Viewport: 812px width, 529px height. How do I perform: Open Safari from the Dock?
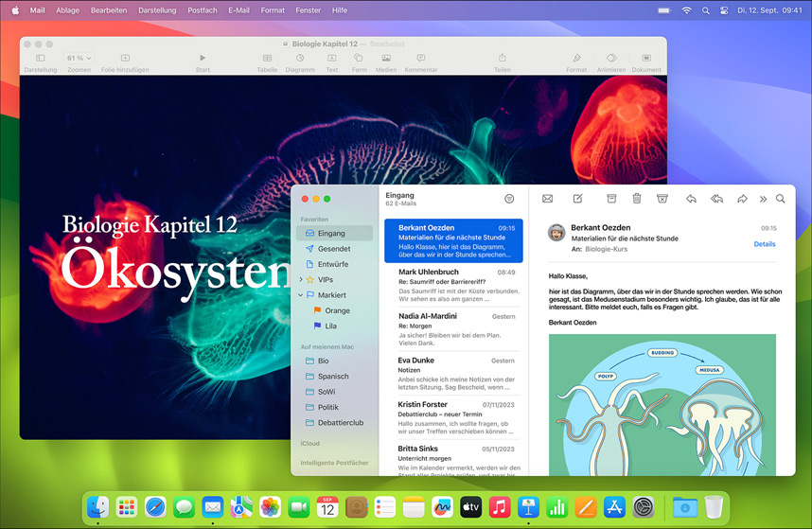(x=155, y=507)
